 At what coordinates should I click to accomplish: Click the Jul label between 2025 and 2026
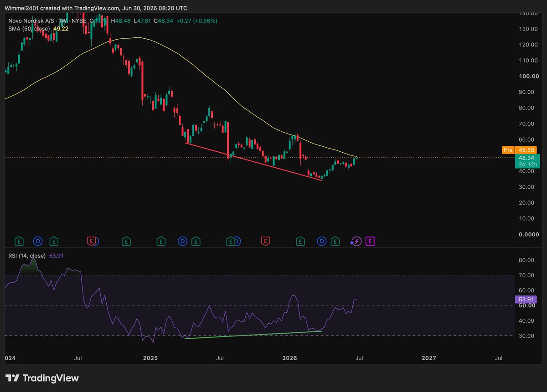[x=220, y=358]
